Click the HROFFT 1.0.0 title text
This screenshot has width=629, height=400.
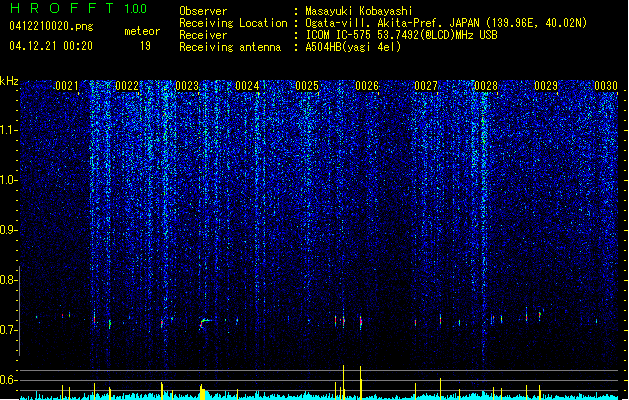click(x=78, y=8)
